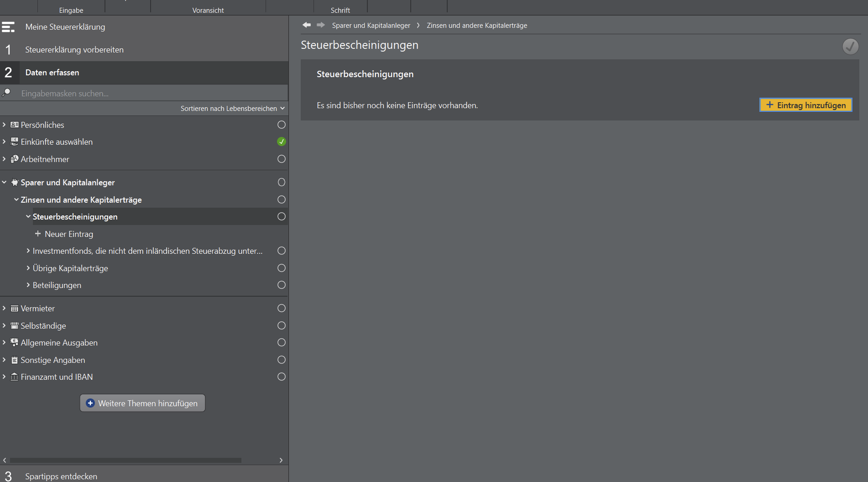Open Steuererklärung vorbereiten step
The width and height of the screenshot is (868, 482).
pyautogui.click(x=74, y=50)
